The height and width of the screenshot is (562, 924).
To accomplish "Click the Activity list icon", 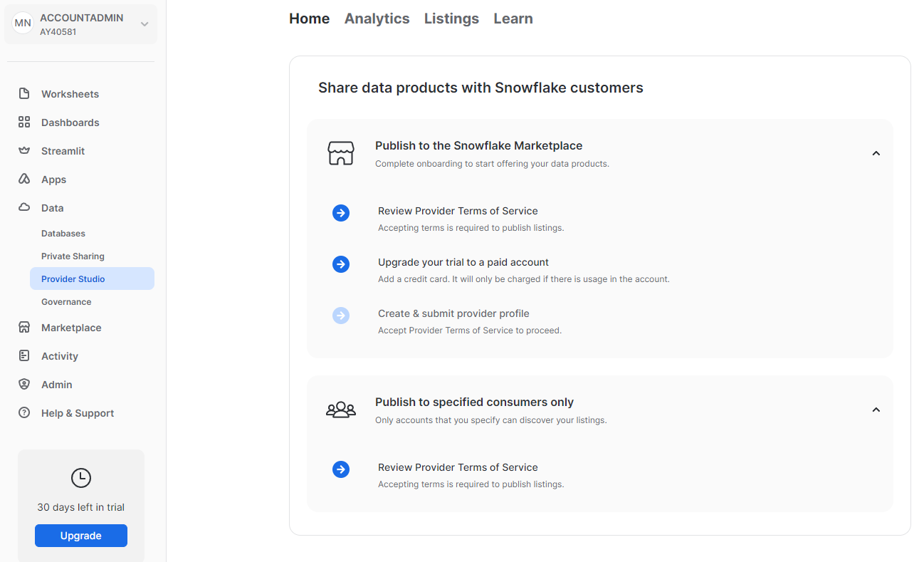I will pyautogui.click(x=24, y=356).
